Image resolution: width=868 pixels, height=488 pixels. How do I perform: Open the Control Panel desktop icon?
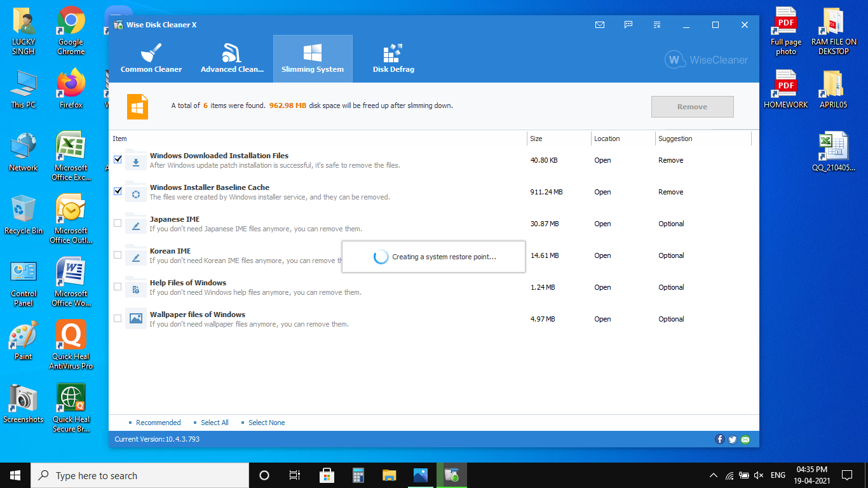(x=24, y=282)
